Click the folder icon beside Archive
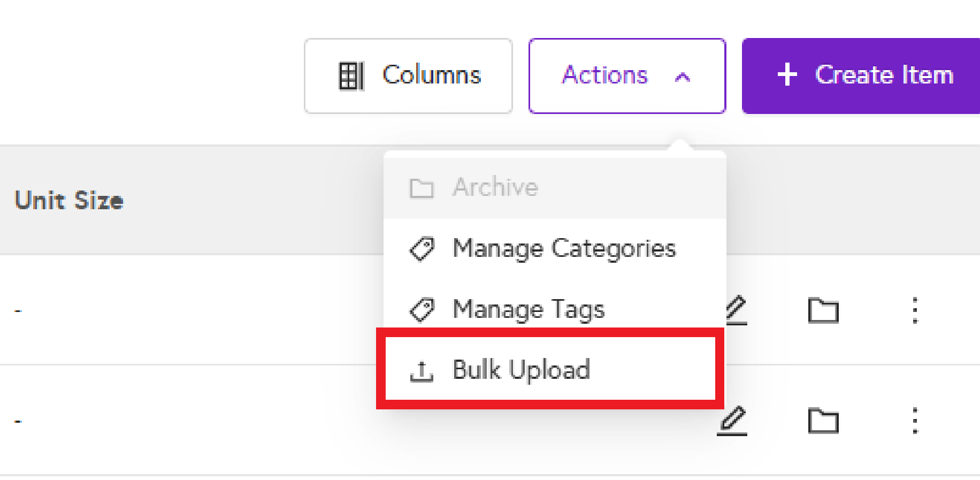The width and height of the screenshot is (980, 480). (422, 188)
